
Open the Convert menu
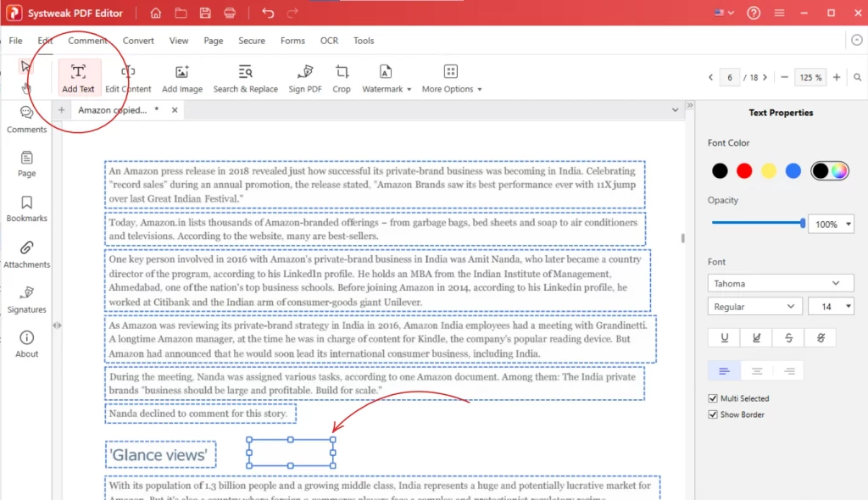138,41
